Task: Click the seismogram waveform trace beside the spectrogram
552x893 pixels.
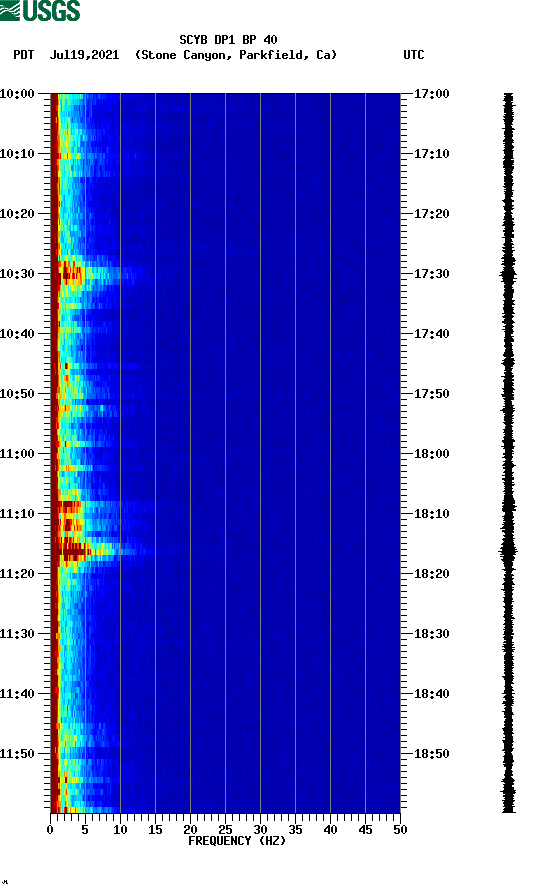Action: pyautogui.click(x=508, y=453)
